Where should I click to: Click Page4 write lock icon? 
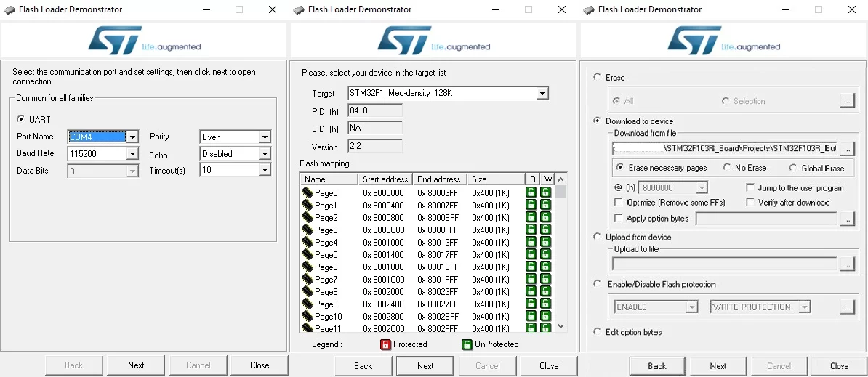pos(546,242)
